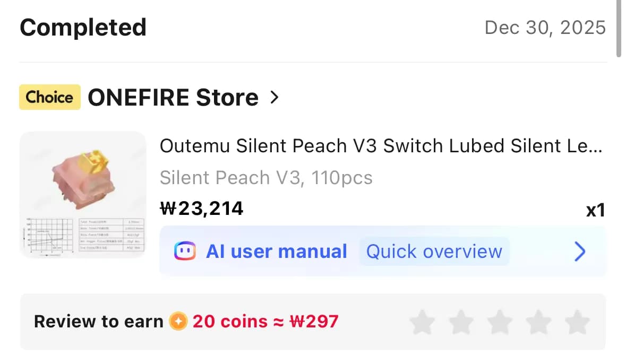Click the Review to earn text
Viewport: 626px width, 364px height.
[x=98, y=322]
